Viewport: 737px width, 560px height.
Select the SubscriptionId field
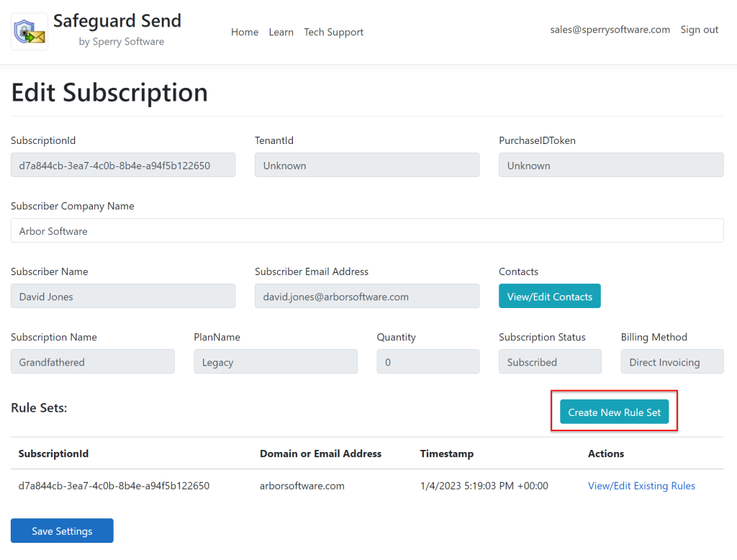[x=123, y=165]
